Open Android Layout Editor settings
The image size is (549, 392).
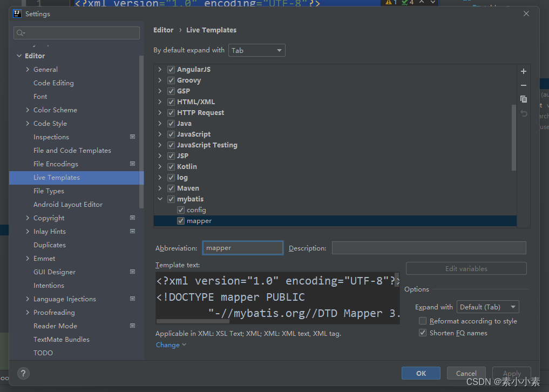68,204
